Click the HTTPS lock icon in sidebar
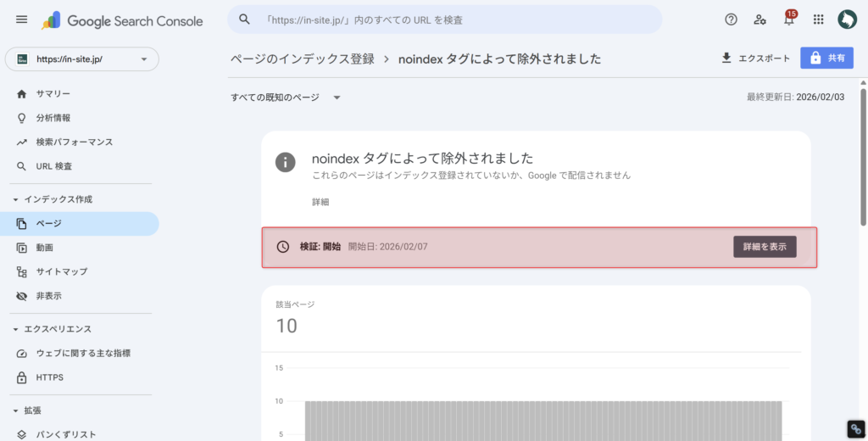Image resolution: width=868 pixels, height=441 pixels. click(x=21, y=378)
